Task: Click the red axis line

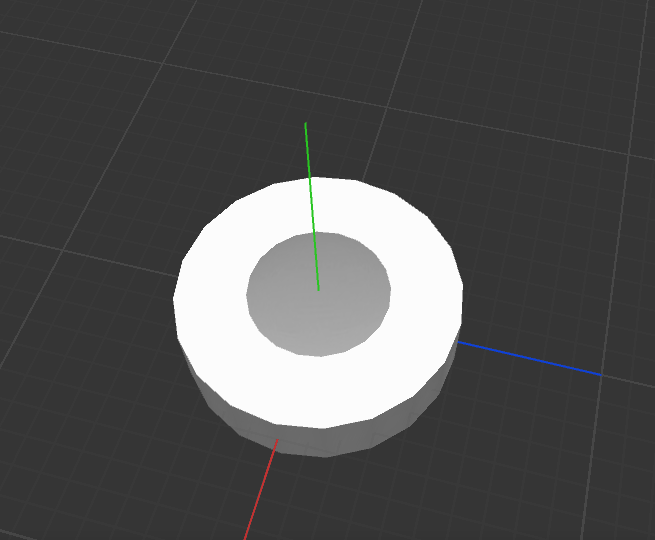Action: coord(261,489)
